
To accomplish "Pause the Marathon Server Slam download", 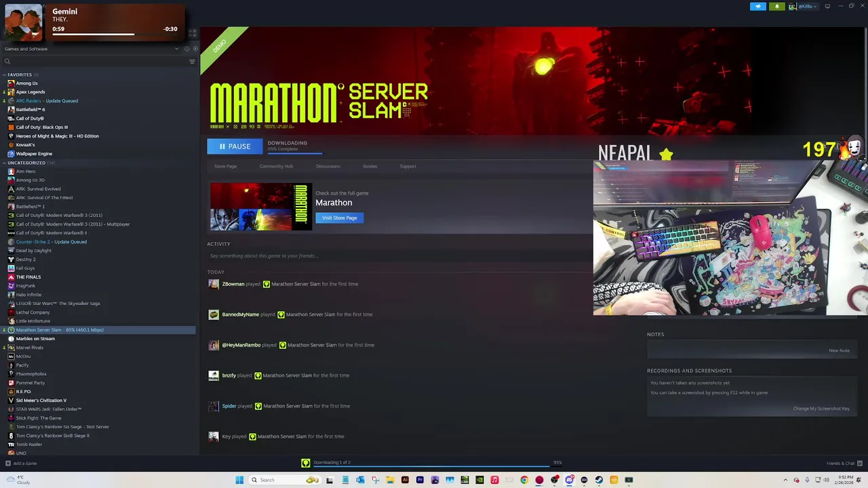I will click(x=235, y=146).
